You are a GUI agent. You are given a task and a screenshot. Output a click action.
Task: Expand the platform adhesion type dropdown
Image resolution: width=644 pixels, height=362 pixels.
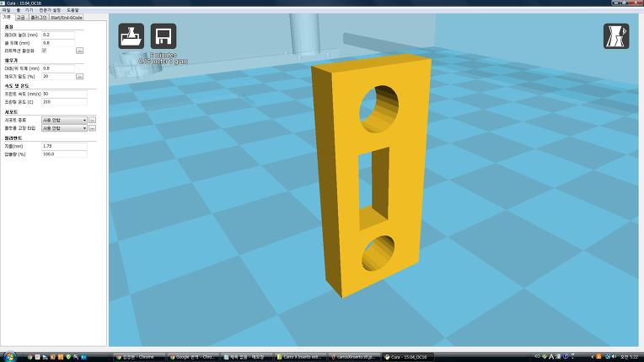tap(64, 128)
